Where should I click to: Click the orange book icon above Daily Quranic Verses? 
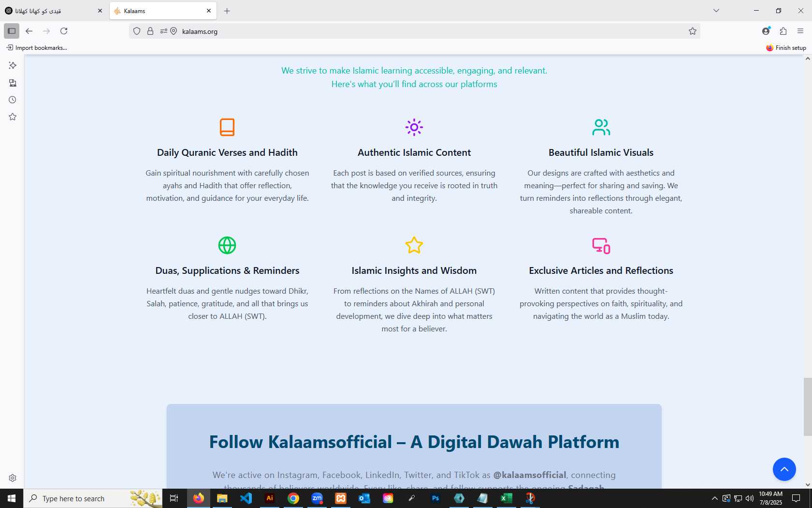click(x=227, y=127)
